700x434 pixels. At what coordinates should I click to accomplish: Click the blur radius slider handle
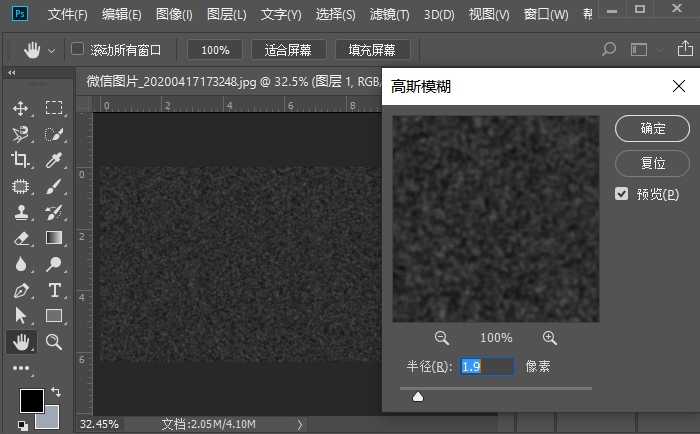click(x=418, y=397)
